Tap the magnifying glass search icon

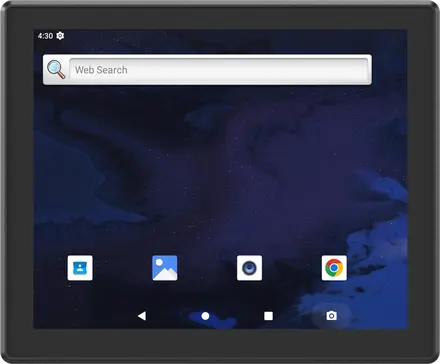(x=56, y=69)
